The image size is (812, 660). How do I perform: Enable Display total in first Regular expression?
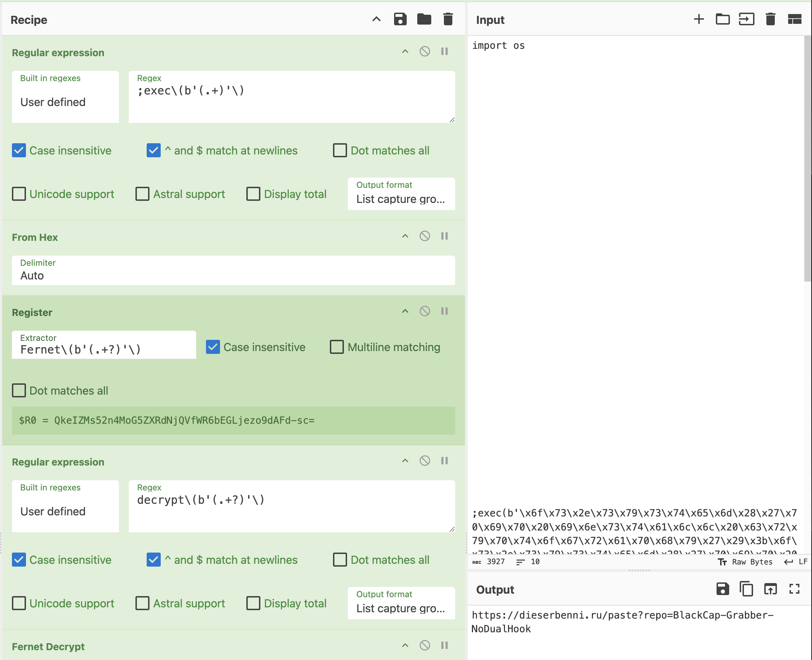click(x=253, y=194)
